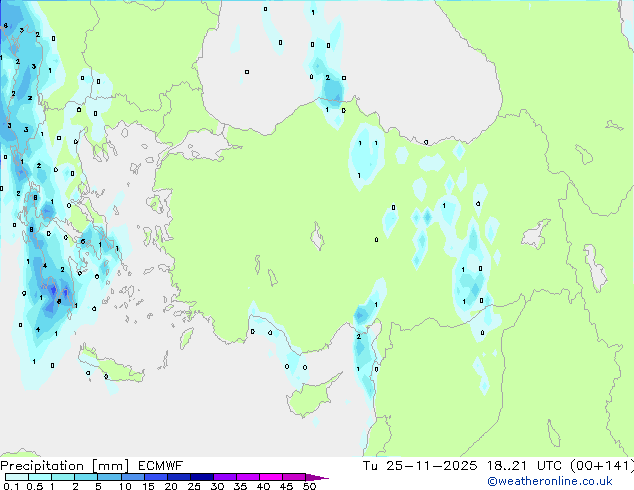Click the 'Precipitation [mm]' title text
Image resolution: width=634 pixels, height=490 pixels.
(x=65, y=466)
